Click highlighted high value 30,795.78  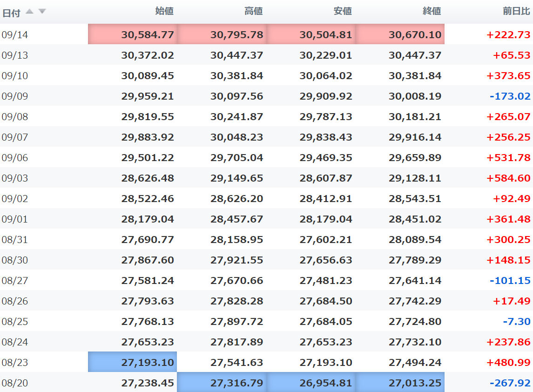pos(236,34)
